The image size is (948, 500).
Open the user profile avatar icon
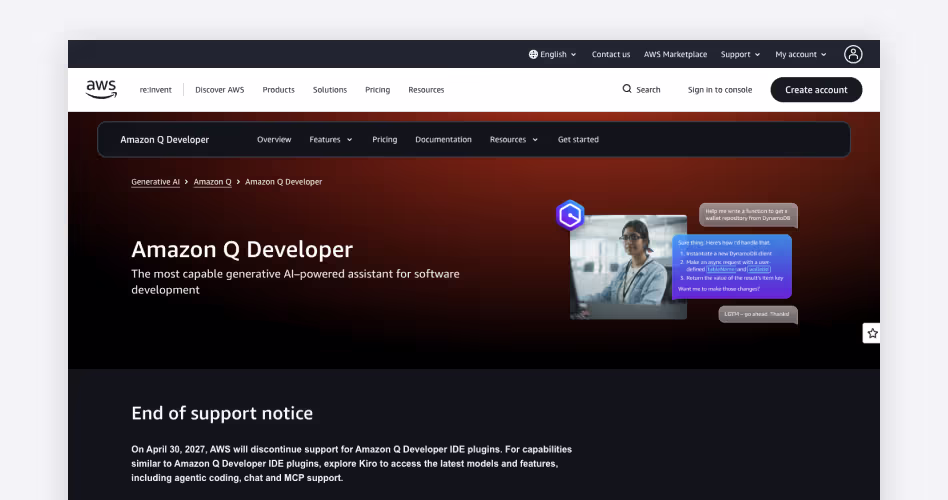[853, 54]
